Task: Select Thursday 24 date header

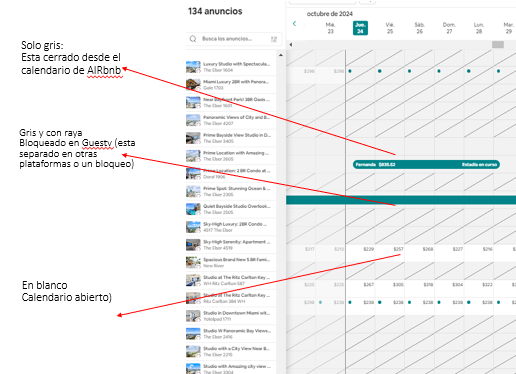Action: click(x=360, y=28)
